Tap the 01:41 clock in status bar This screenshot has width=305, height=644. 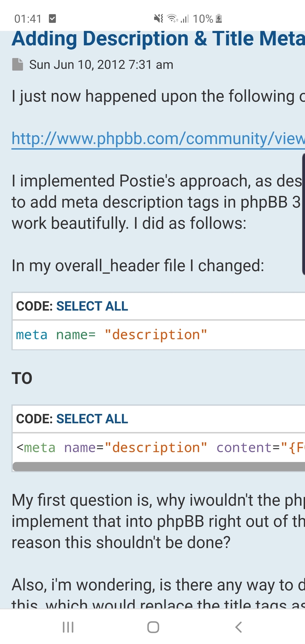(x=28, y=19)
